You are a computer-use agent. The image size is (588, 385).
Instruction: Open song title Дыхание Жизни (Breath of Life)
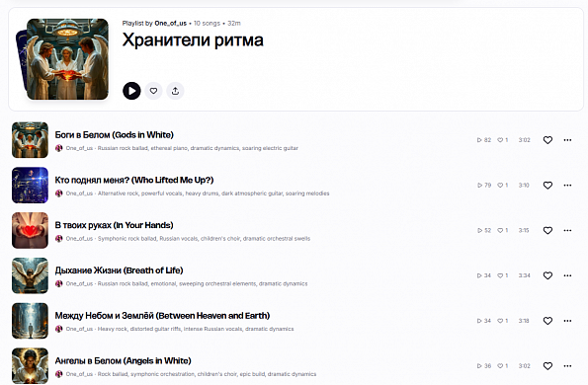119,270
